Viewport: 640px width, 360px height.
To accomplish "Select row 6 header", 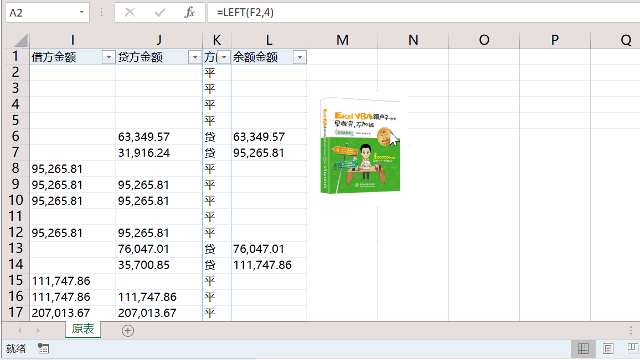I will [x=15, y=136].
